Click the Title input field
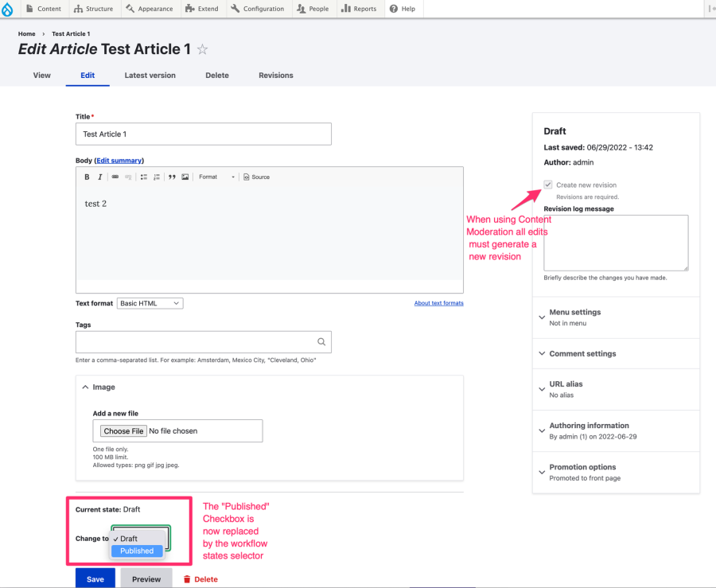The width and height of the screenshot is (716, 588). (203, 134)
